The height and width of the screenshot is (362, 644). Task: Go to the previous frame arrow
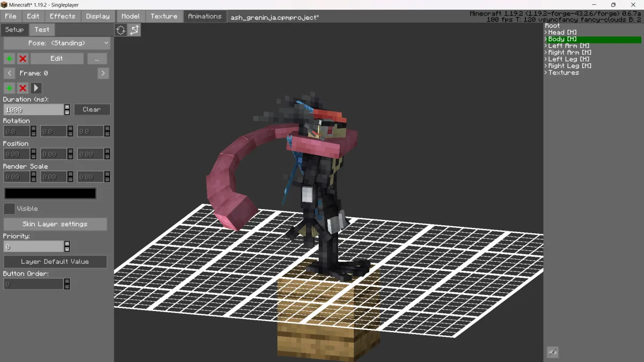click(9, 73)
